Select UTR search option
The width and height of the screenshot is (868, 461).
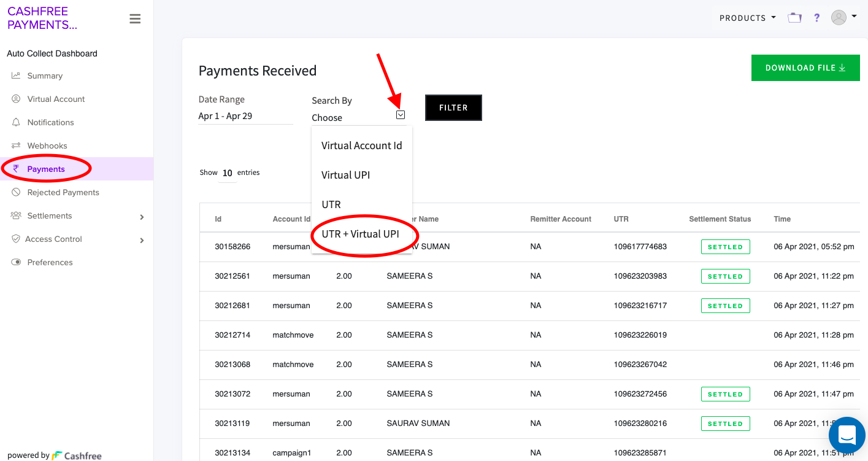pos(362,204)
